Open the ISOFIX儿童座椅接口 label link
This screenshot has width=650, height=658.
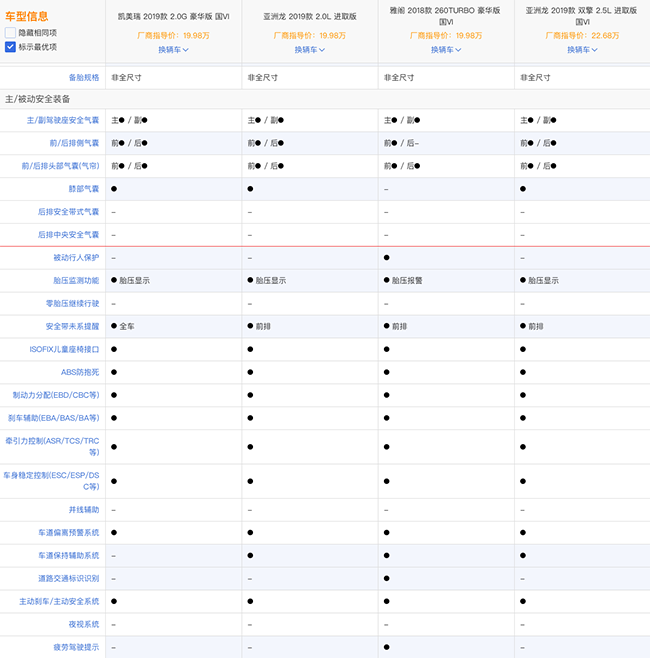click(x=64, y=350)
